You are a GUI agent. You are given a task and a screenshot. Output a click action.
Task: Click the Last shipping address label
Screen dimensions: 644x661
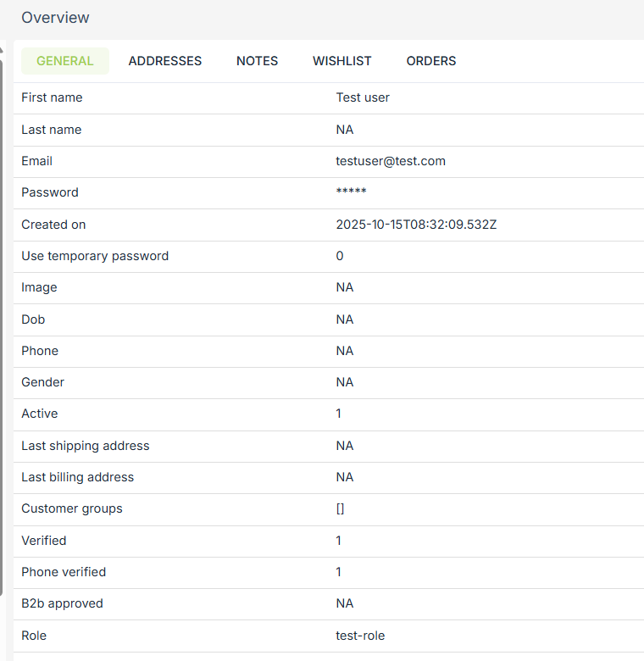85,446
